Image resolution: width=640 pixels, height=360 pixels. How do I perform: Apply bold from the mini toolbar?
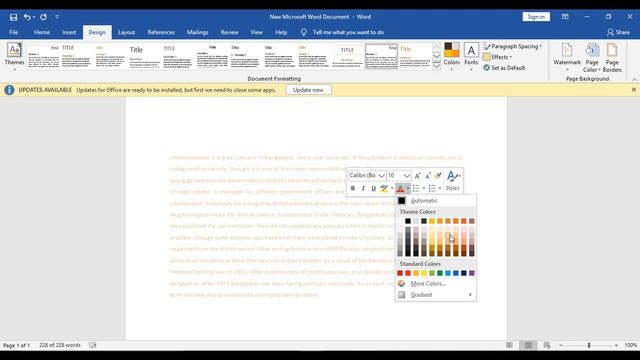[x=353, y=189]
